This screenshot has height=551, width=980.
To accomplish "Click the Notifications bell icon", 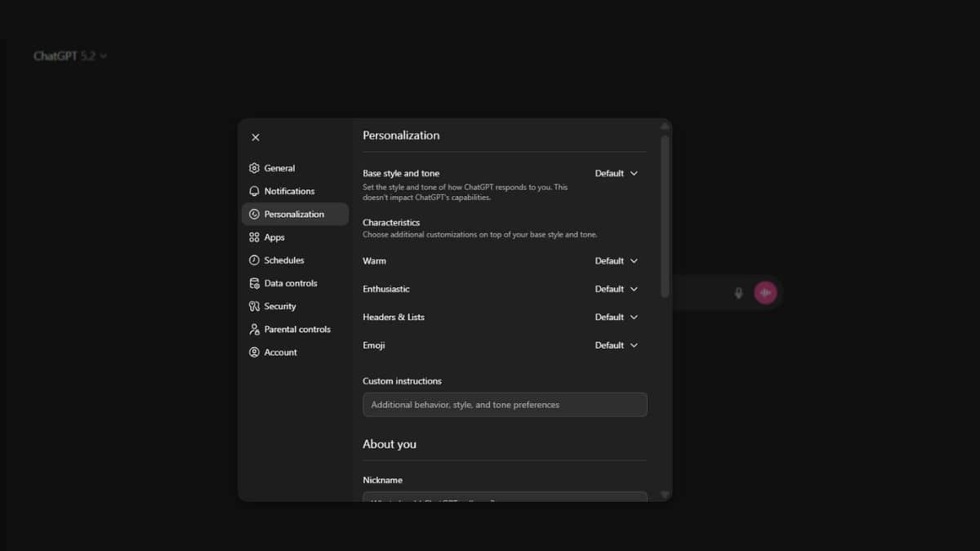I will point(254,191).
